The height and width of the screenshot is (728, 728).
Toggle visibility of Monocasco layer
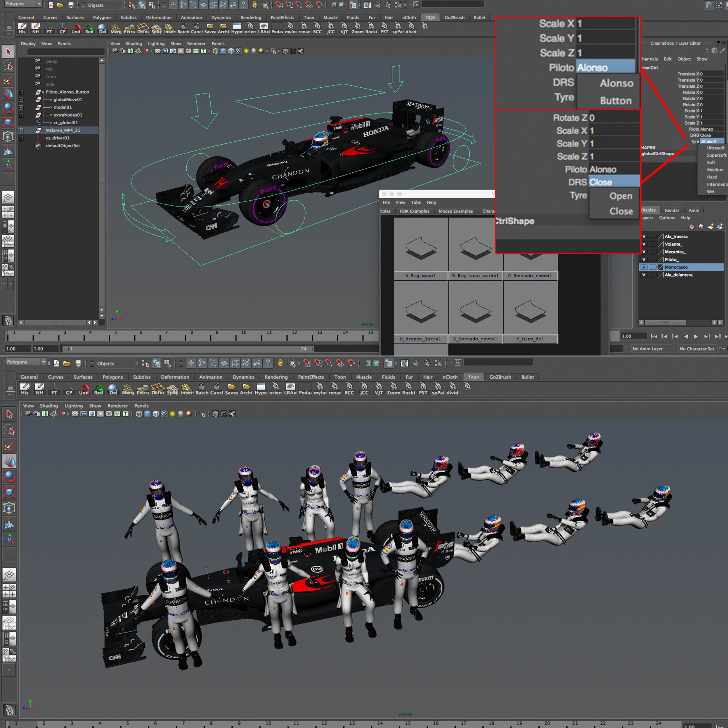click(x=644, y=267)
